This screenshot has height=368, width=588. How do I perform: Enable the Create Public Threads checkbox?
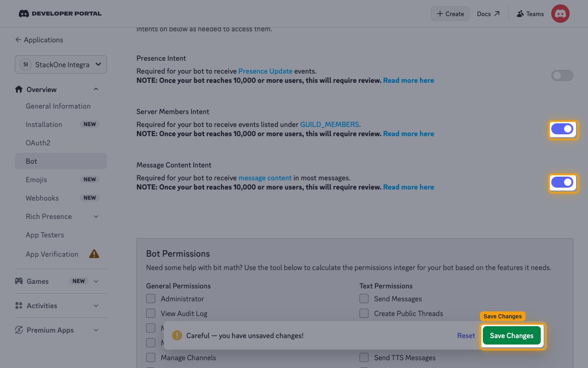[x=364, y=313]
